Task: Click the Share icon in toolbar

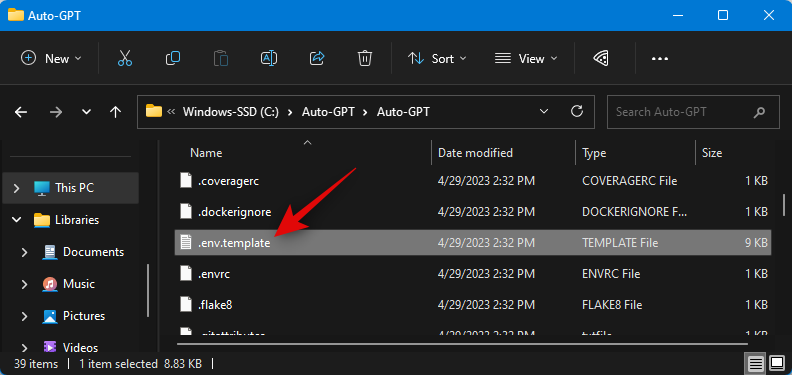Action: (x=317, y=59)
